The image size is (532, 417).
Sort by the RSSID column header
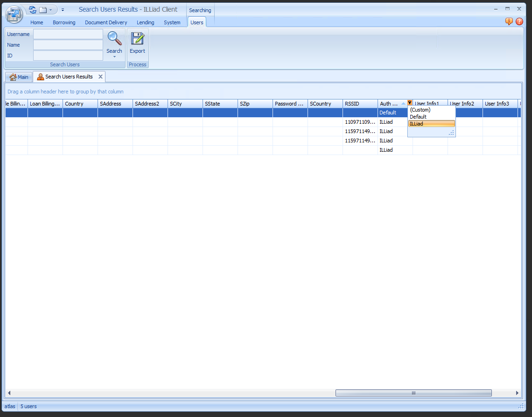360,104
